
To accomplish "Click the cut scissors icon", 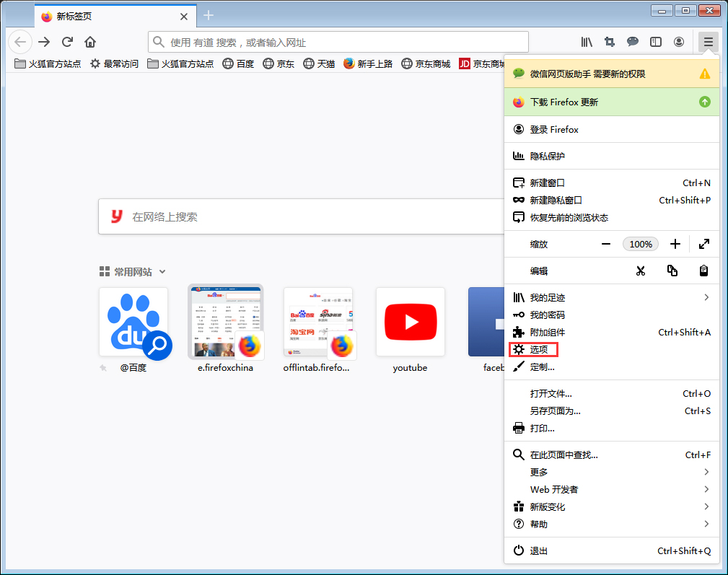I will 640,271.
